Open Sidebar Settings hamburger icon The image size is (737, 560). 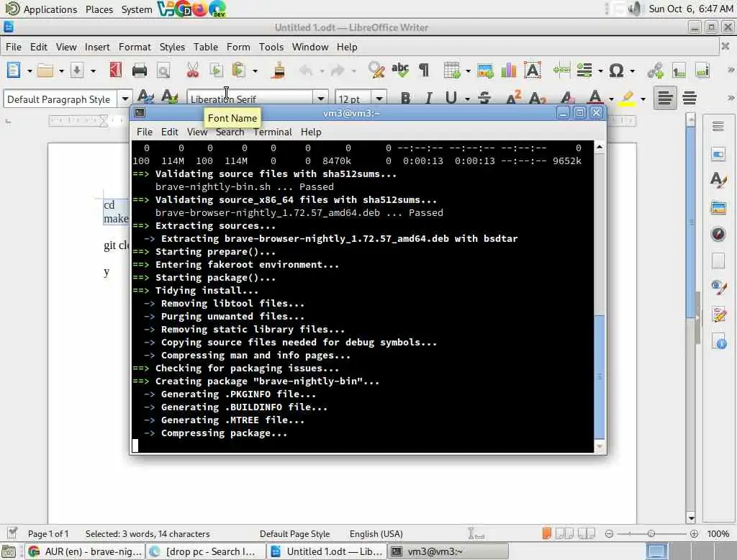[x=718, y=127]
